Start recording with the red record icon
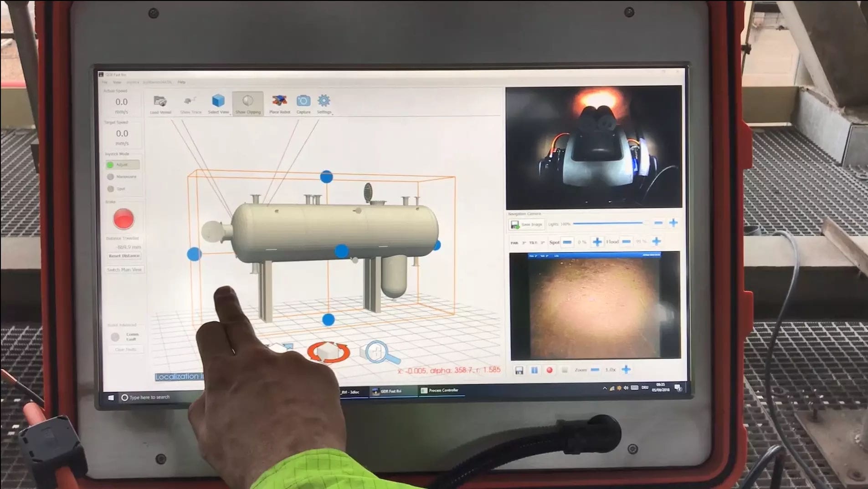868x489 pixels. [x=549, y=370]
